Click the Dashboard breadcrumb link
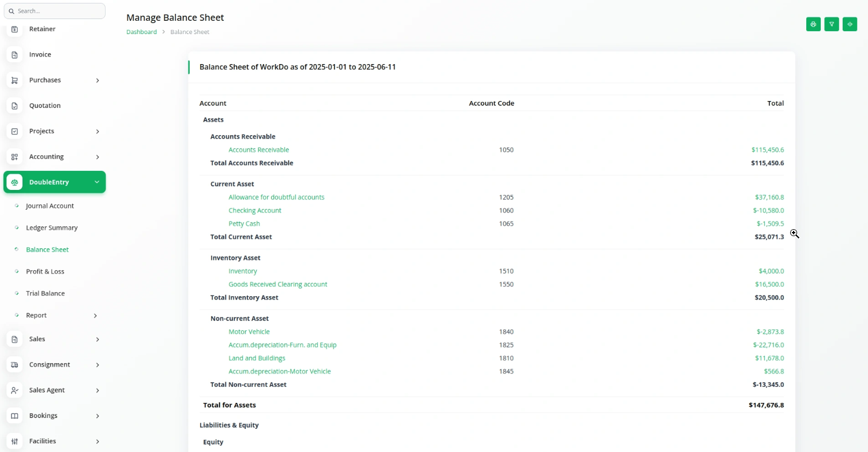Screen dimensions: 868x452 pyautogui.click(x=141, y=32)
